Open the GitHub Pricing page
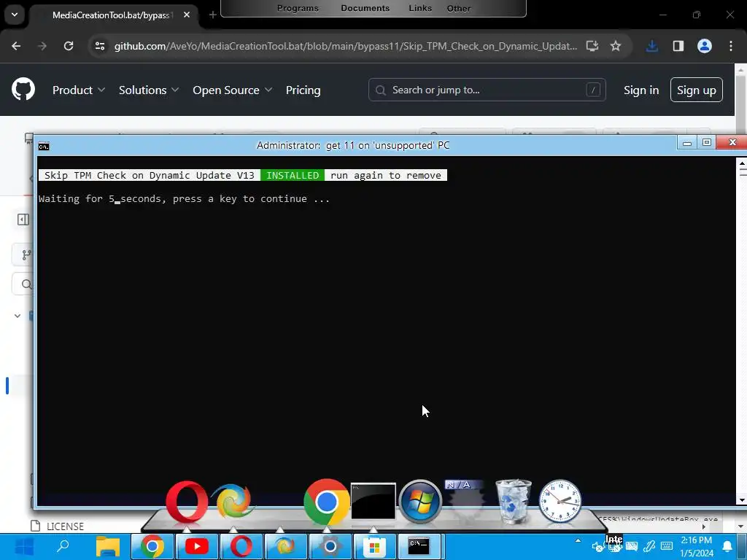 point(303,90)
